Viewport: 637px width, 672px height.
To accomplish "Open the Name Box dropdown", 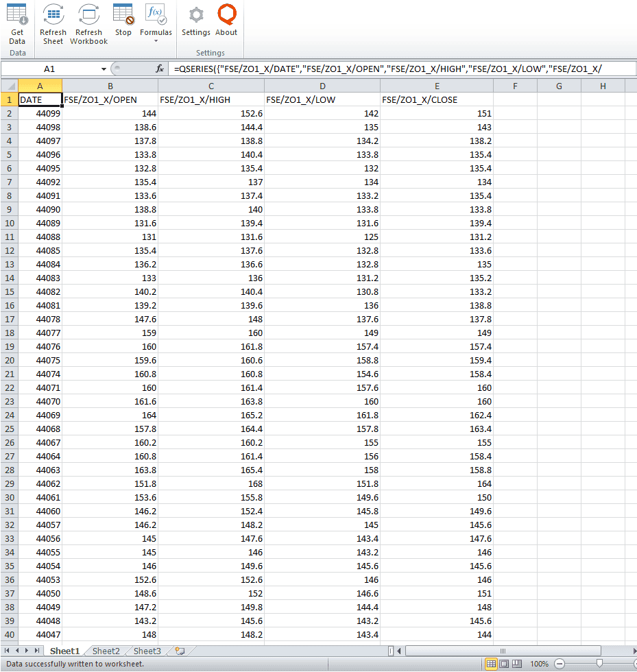I will click(103, 69).
